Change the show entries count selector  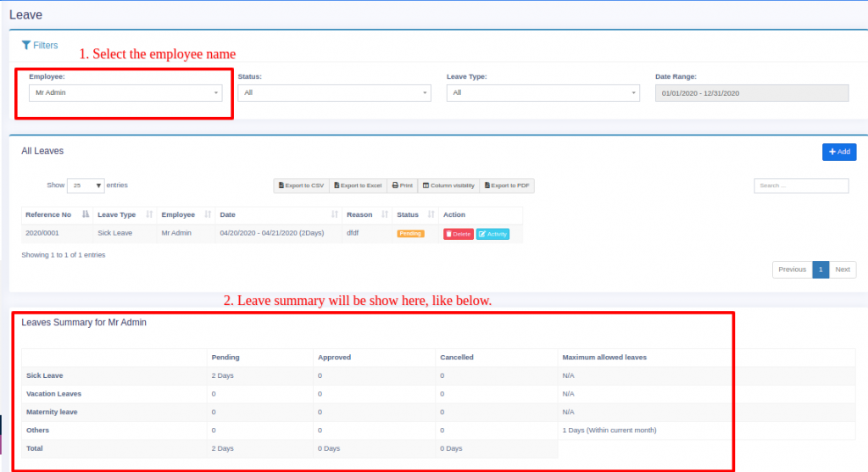pyautogui.click(x=86, y=186)
